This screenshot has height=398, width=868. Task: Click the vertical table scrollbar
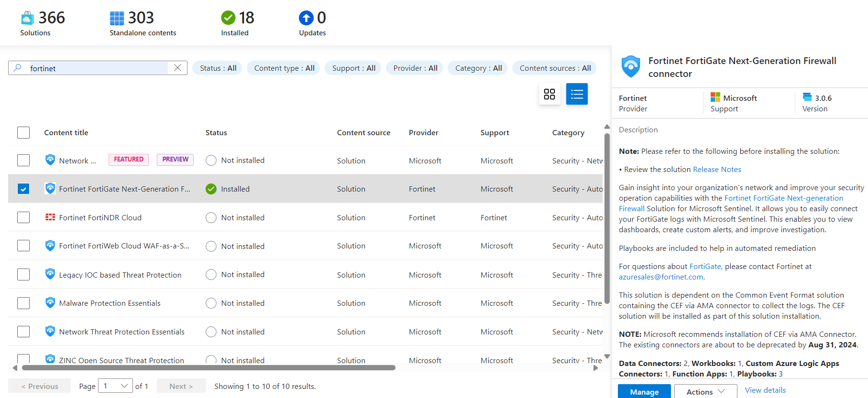point(607,218)
